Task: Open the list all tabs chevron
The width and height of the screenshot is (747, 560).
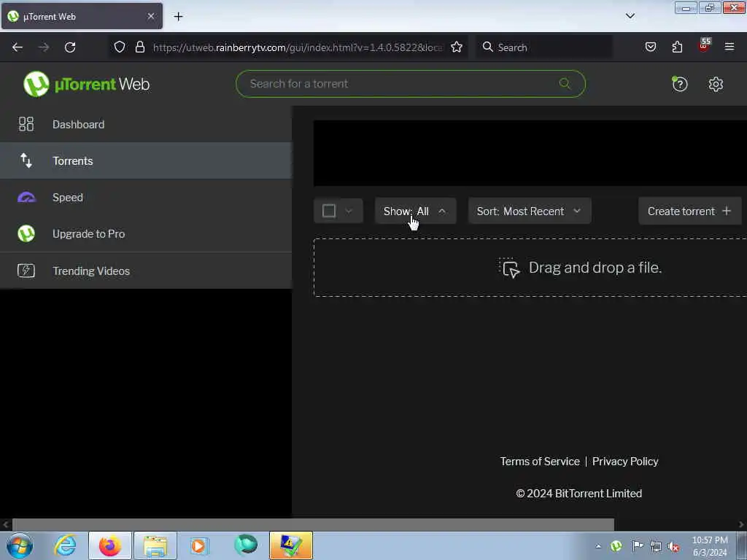Action: (x=630, y=16)
